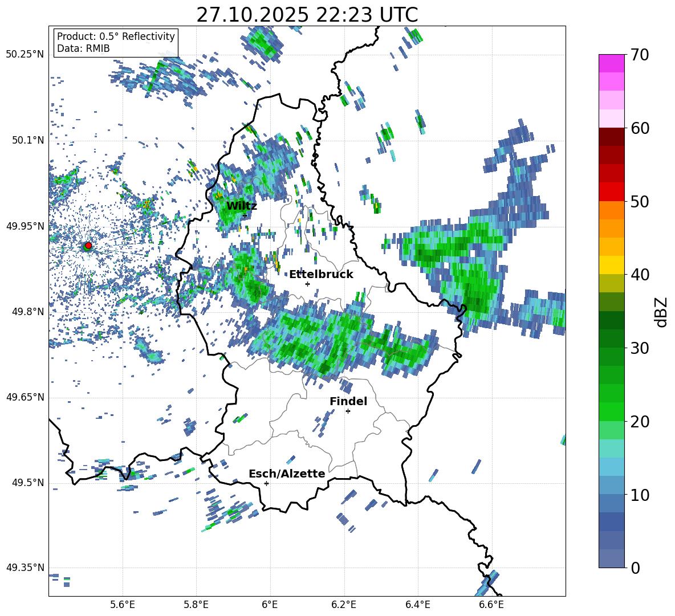Image resolution: width=675 pixels, height=616 pixels.
Task: Click the 49.65°N latitude label
Action: 25,397
